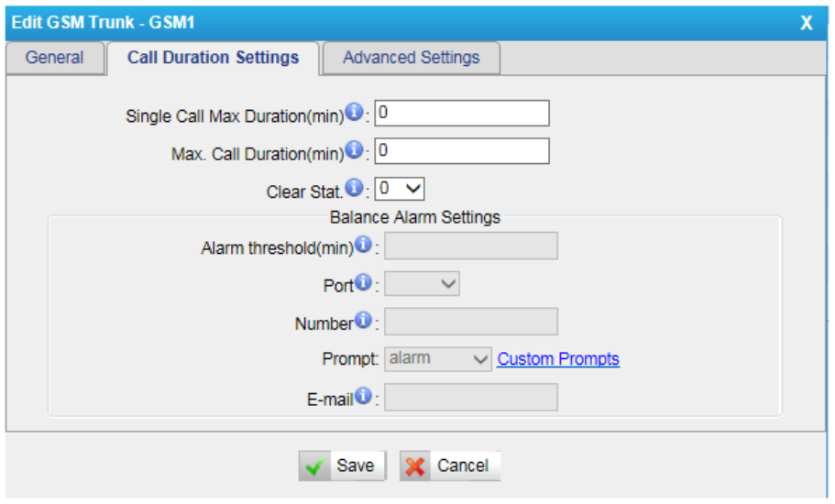This screenshot has width=835, height=504.
Task: Click info icon beside Single Call Max Duration
Action: [x=354, y=114]
